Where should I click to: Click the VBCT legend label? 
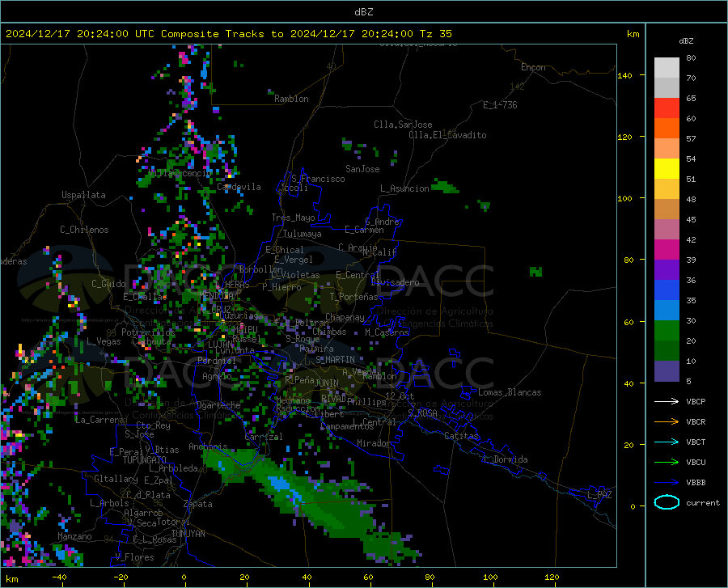point(696,442)
